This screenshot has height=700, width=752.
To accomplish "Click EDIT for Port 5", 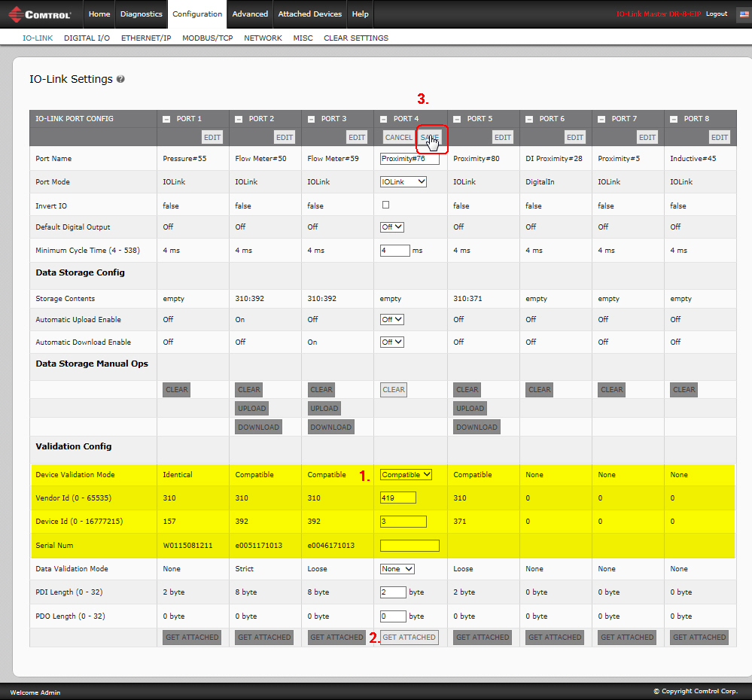I will [503, 137].
